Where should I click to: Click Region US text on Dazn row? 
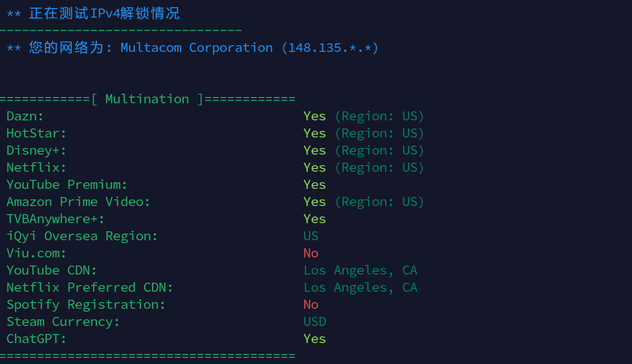pyautogui.click(x=379, y=116)
